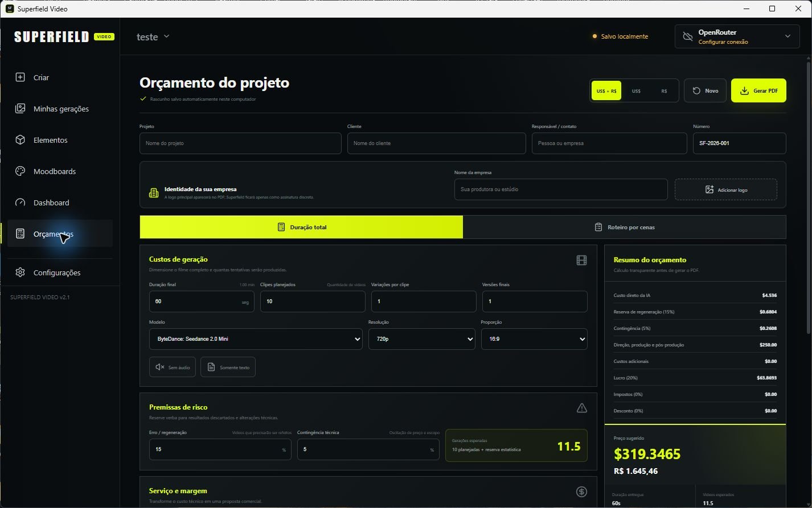The width and height of the screenshot is (812, 508).
Task: Click the dollar coin icon in Serviço e margem
Action: point(581,492)
